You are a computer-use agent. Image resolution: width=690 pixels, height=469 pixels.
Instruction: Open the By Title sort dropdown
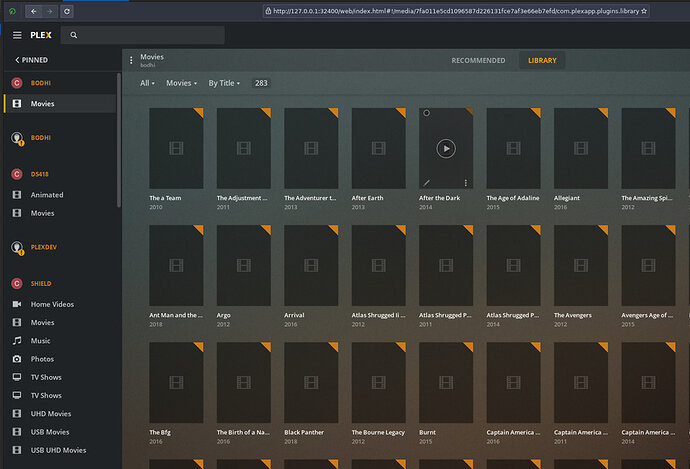tap(225, 83)
